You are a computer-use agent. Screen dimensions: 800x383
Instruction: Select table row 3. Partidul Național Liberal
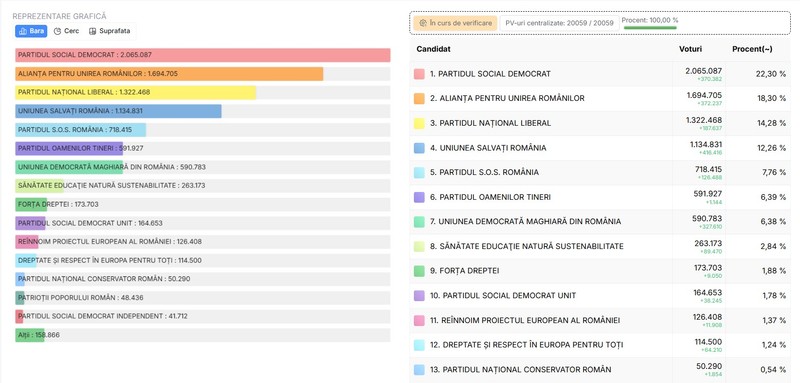coord(600,123)
